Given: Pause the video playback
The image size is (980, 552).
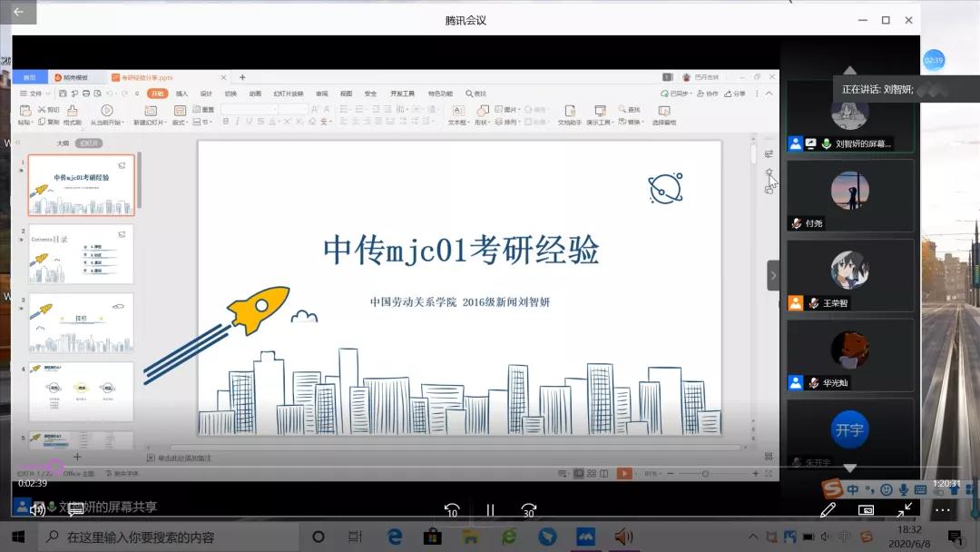Looking at the screenshot, I should 490,510.
